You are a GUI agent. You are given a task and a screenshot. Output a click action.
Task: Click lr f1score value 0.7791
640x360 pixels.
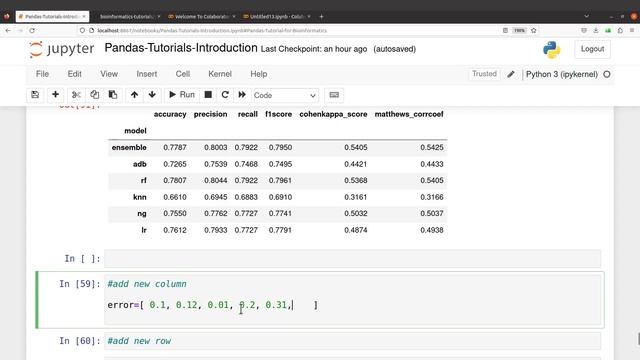[280, 230]
